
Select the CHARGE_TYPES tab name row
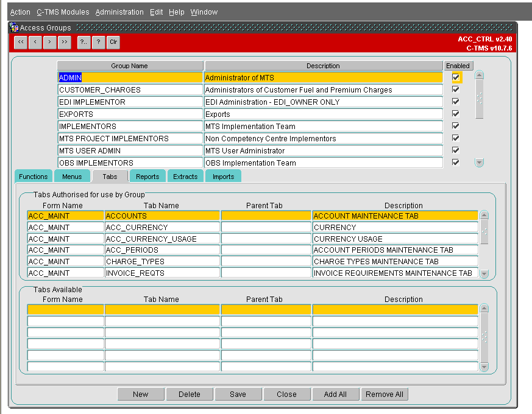162,262
